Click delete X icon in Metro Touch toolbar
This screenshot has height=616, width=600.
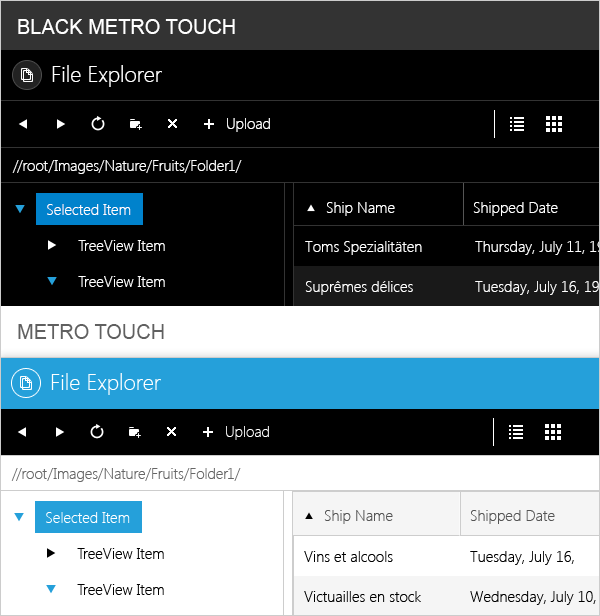(172, 432)
